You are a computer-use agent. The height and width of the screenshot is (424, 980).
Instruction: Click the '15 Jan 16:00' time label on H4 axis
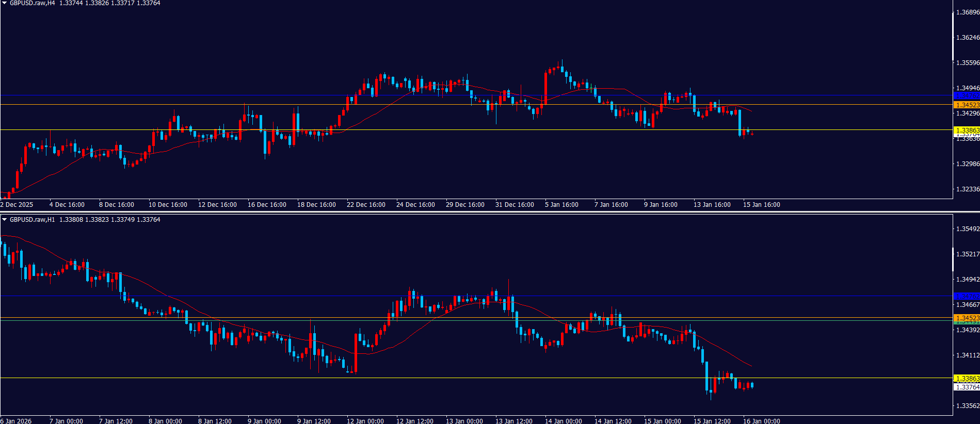click(x=761, y=205)
